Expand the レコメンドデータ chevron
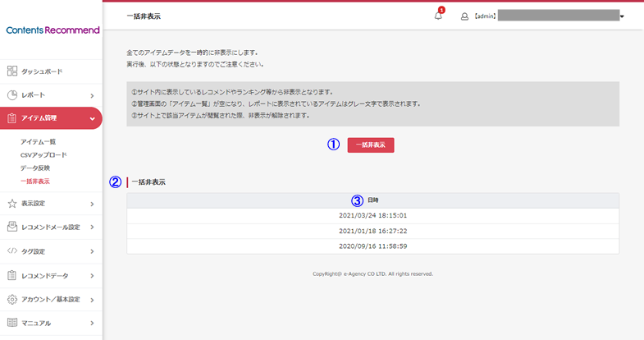The image size is (644, 340). pos(92,276)
